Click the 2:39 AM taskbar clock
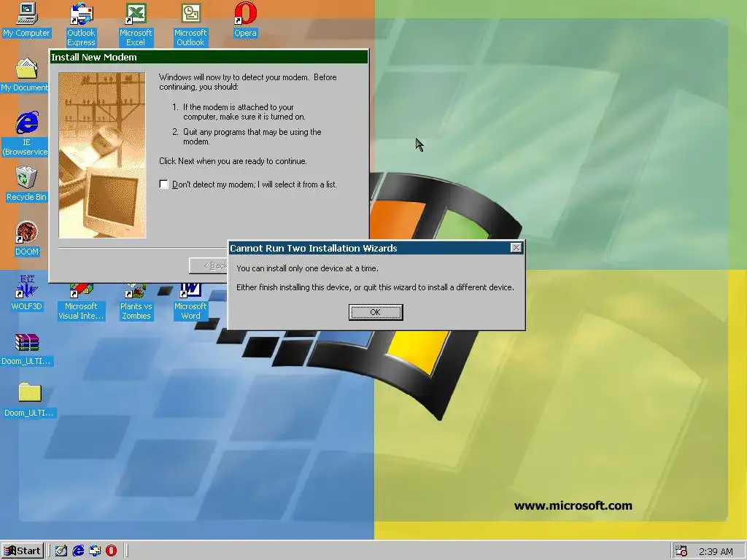This screenshot has width=747, height=560. tap(716, 551)
